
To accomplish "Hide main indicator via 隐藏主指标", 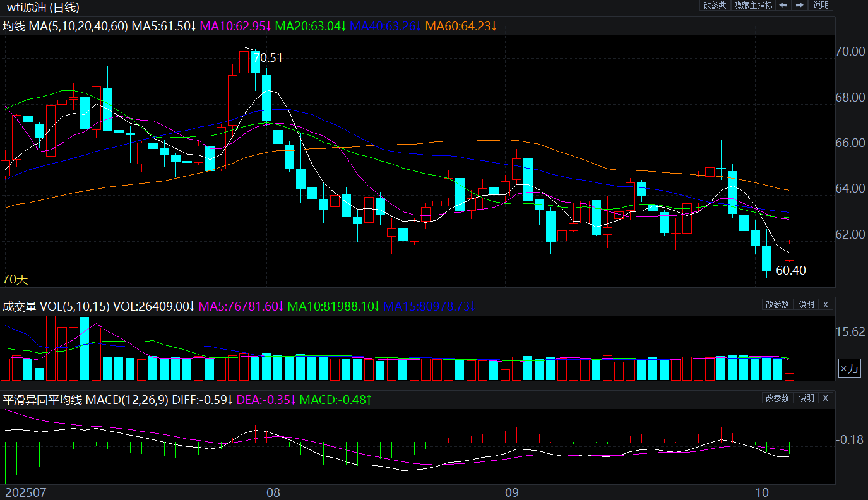I will click(752, 5).
